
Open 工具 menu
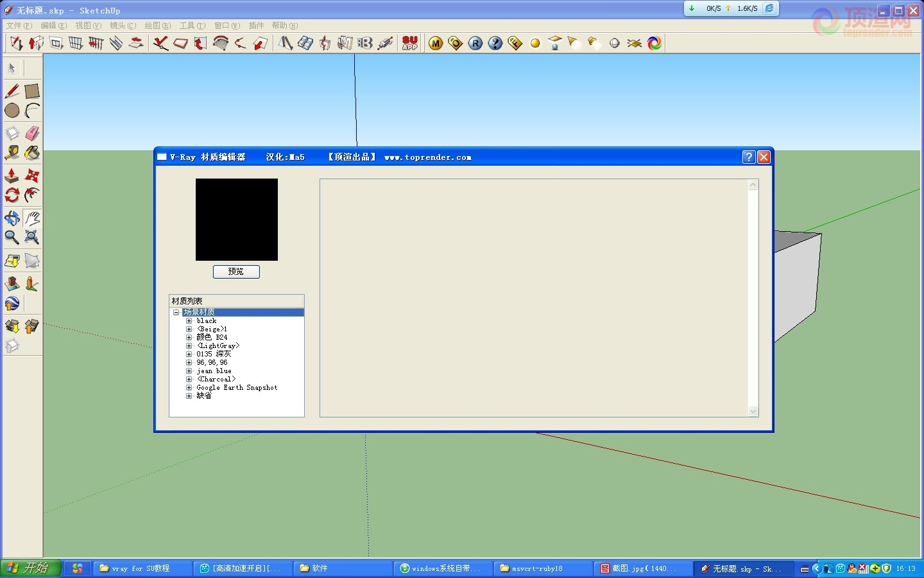[192, 26]
